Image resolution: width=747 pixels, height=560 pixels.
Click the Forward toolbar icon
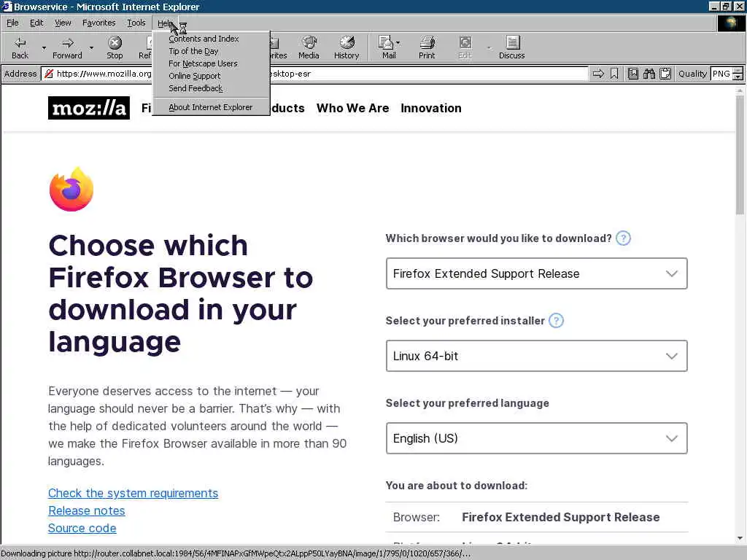pos(67,47)
